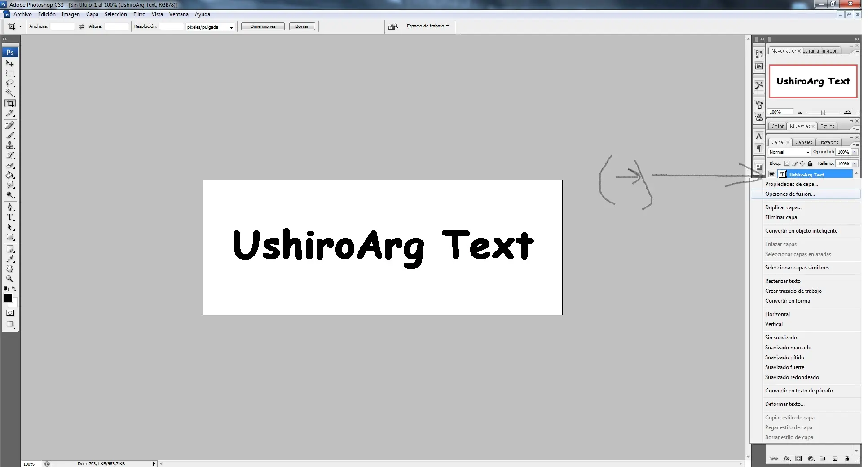Swap width and height values
868x467 pixels.
coord(82,26)
